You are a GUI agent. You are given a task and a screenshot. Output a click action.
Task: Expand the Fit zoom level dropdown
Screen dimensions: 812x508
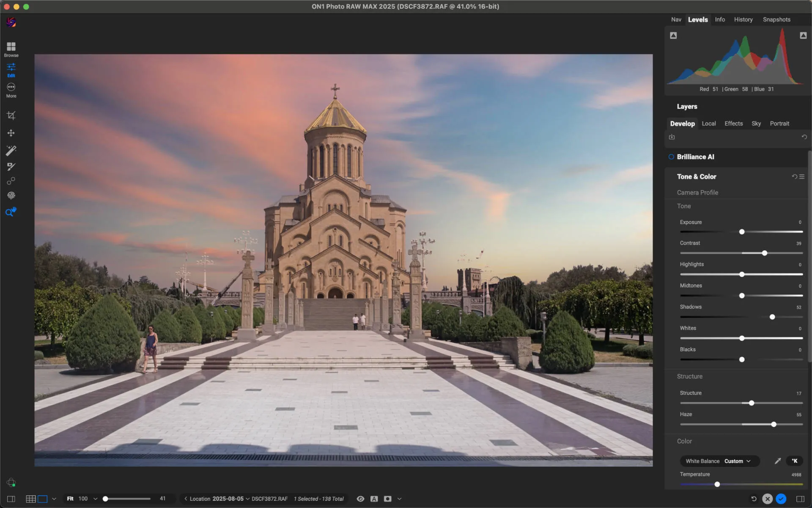tap(95, 499)
